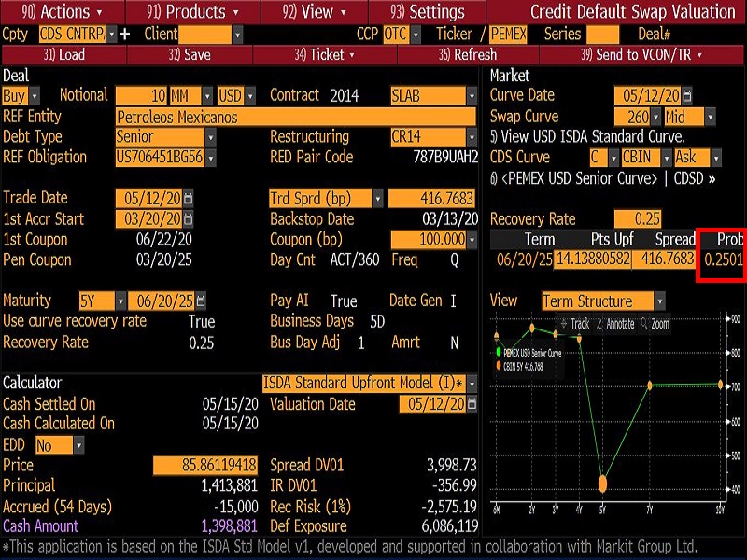This screenshot has height=560, width=747.
Task: Click the 5Y orange point on chart
Action: (602, 483)
